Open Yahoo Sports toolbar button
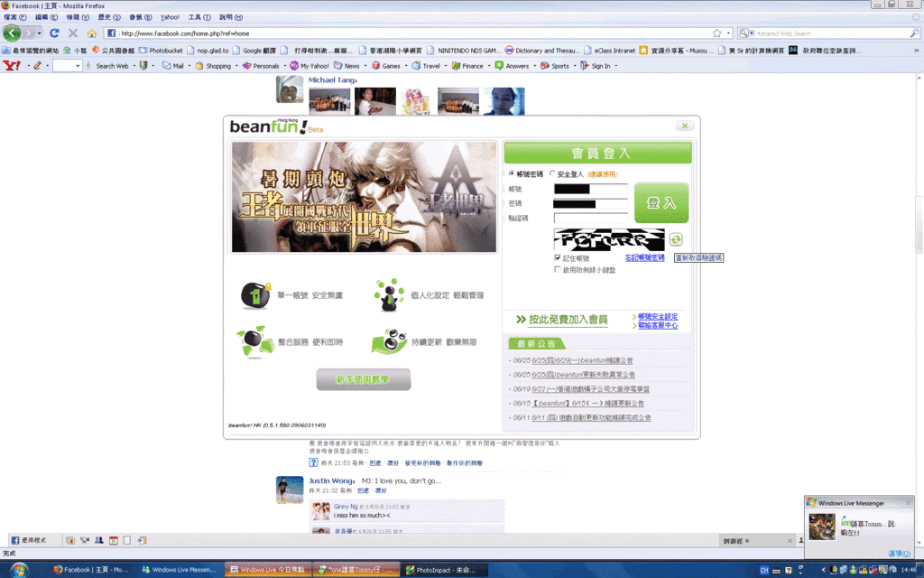This screenshot has width=924, height=578. (x=555, y=66)
